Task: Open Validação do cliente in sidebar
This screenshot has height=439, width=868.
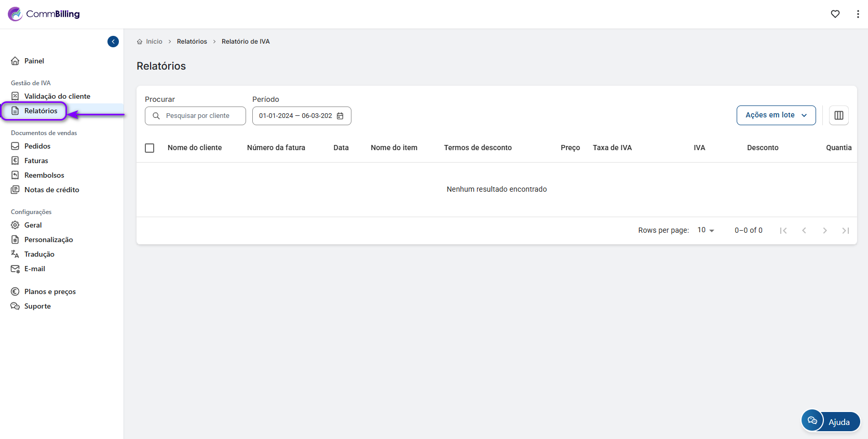Action: point(57,96)
